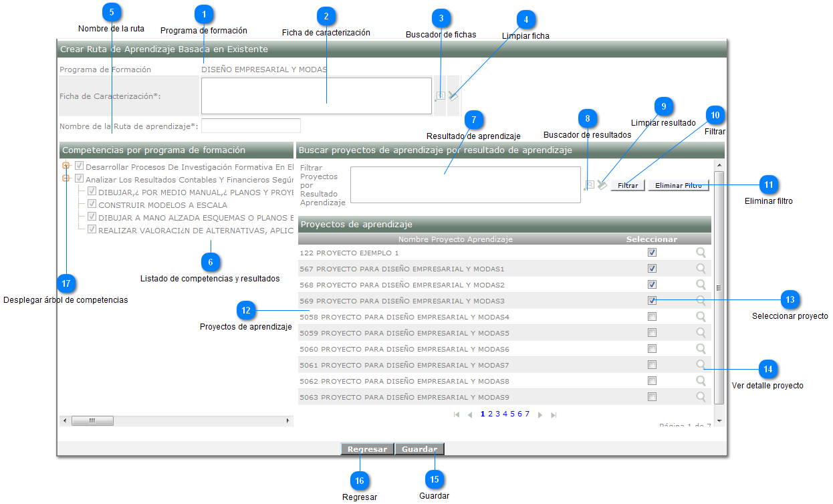Select project 5061 MODAS7 checkbox
Image resolution: width=833 pixels, height=504 pixels.
pos(652,365)
